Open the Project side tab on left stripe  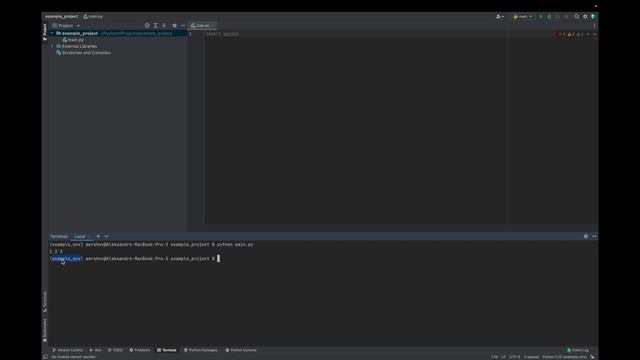pos(45,32)
